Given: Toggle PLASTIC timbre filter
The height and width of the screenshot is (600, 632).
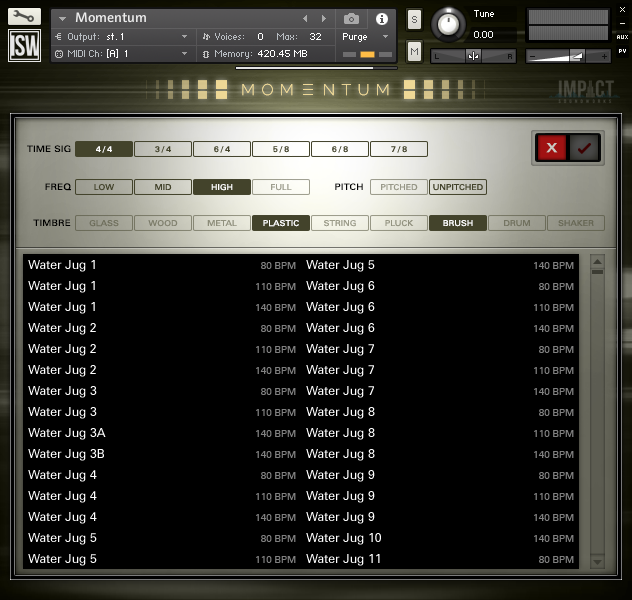Looking at the screenshot, I should (281, 223).
